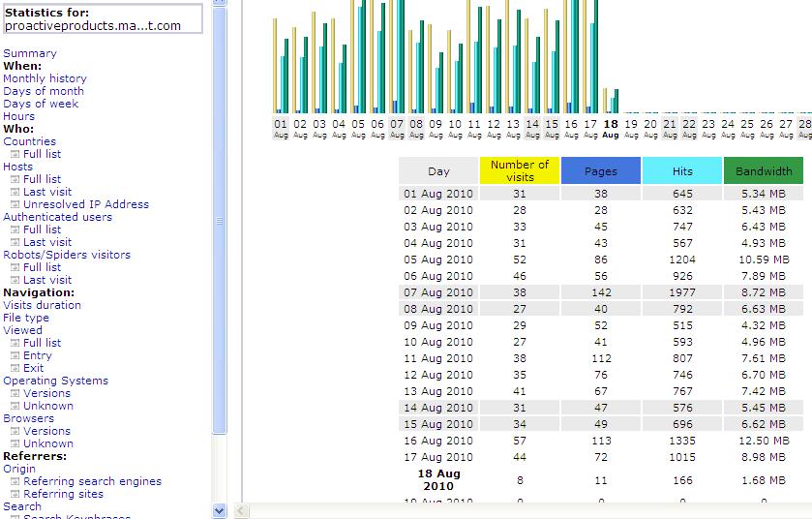Click the icon next to Viewed Entry
The width and height of the screenshot is (812, 519).
pyautogui.click(x=15, y=355)
